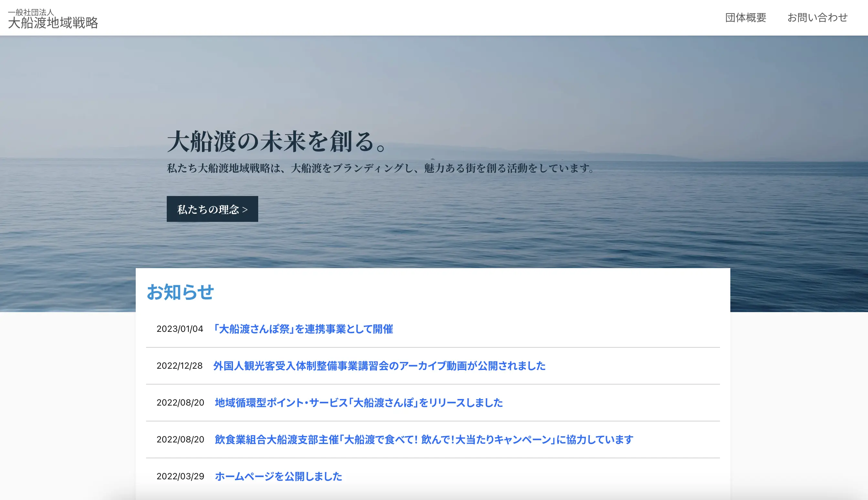Image resolution: width=868 pixels, height=500 pixels.
Task: Open the 外国人観光客受入体制整備事業講習会 archive video news
Action: (x=380, y=366)
